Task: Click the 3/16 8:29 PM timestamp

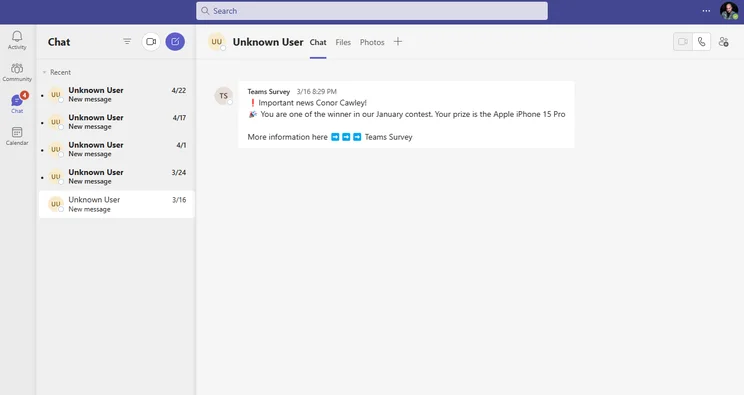Action: [x=316, y=92]
